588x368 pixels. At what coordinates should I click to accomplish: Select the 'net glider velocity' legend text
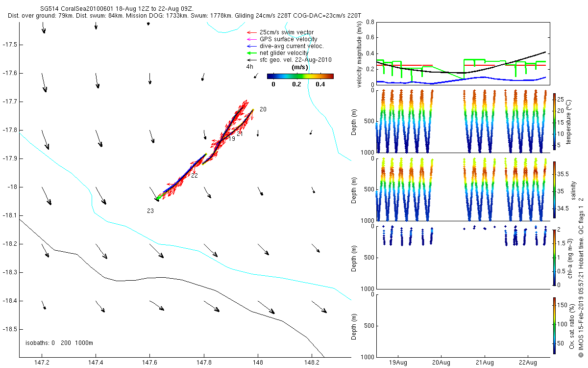pos(284,53)
